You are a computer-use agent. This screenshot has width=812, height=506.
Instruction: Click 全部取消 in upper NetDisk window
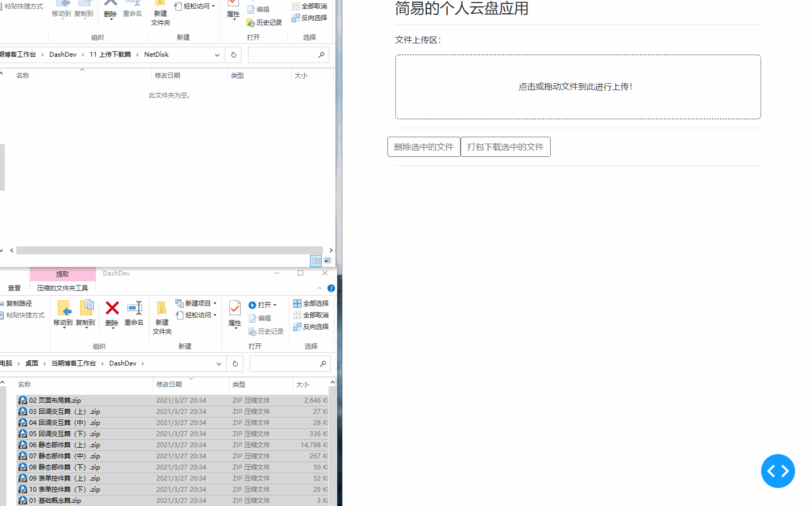310,6
